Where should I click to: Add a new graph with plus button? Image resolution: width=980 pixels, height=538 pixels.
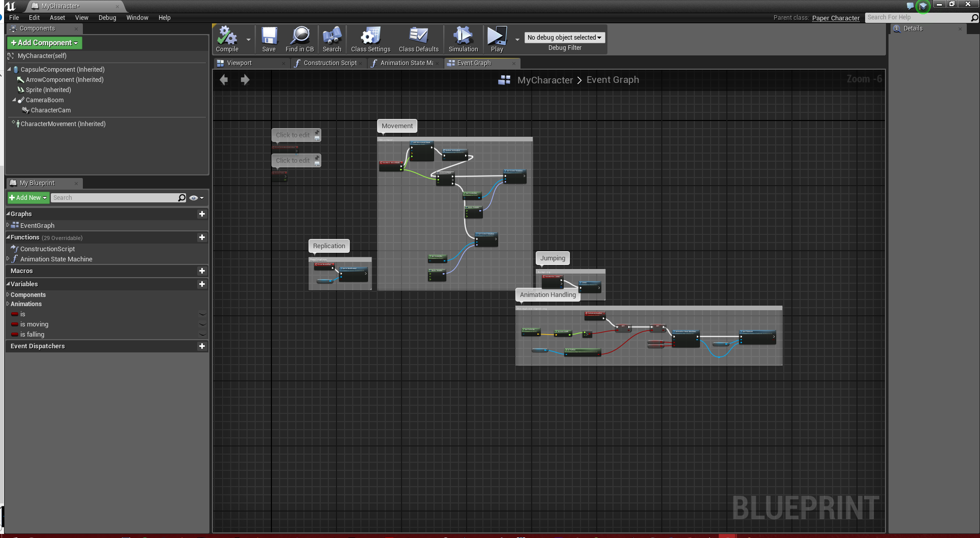click(x=202, y=214)
